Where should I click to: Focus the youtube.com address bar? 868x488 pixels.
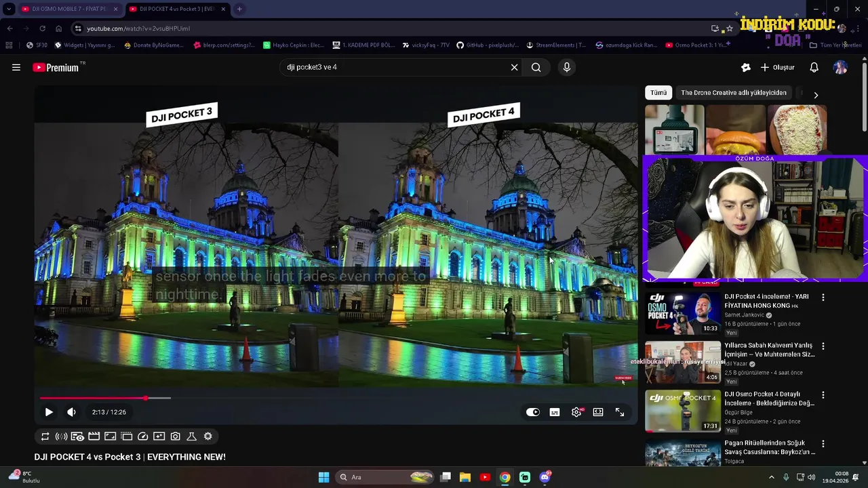click(393, 28)
